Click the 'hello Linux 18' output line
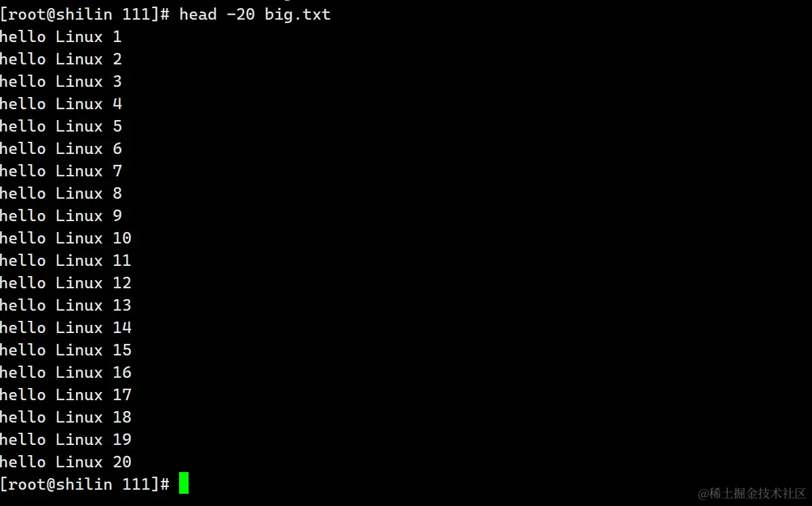This screenshot has height=506, width=812. coord(66,417)
